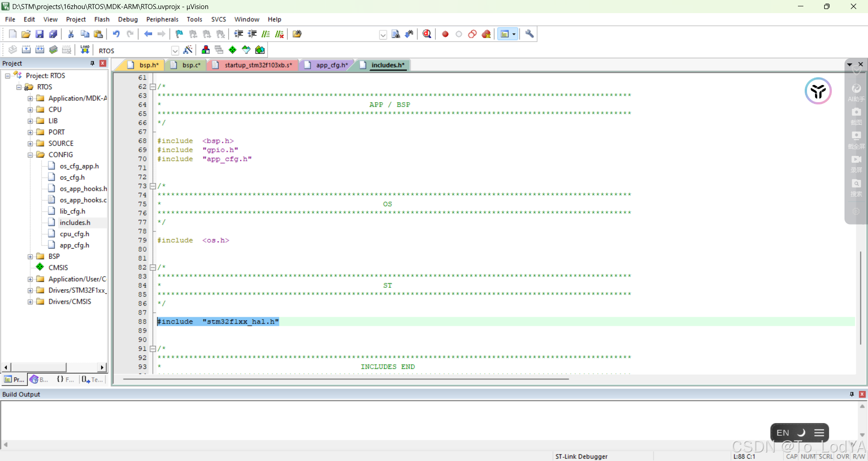Select lib_cfg.h in project tree

[x=72, y=212]
